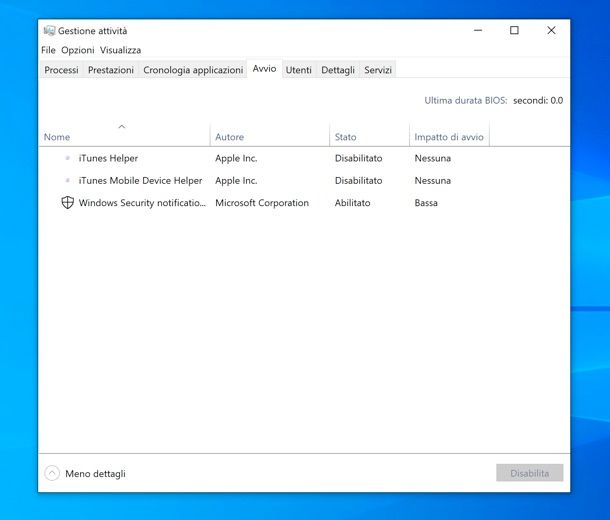This screenshot has height=520, width=610.
Task: Go to the Utenti tab
Action: point(298,70)
